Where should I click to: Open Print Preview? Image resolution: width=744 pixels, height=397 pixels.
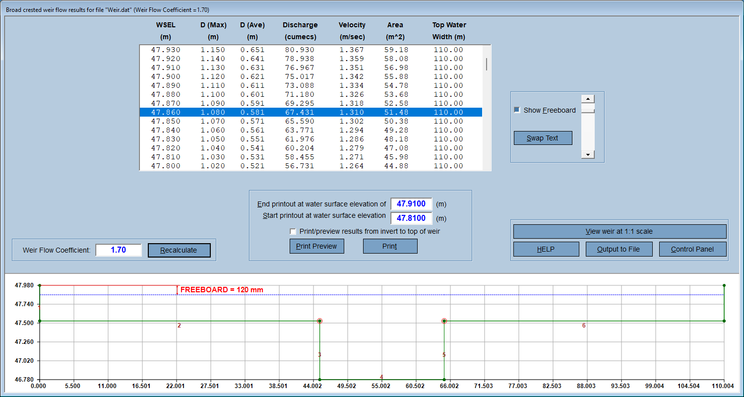316,246
